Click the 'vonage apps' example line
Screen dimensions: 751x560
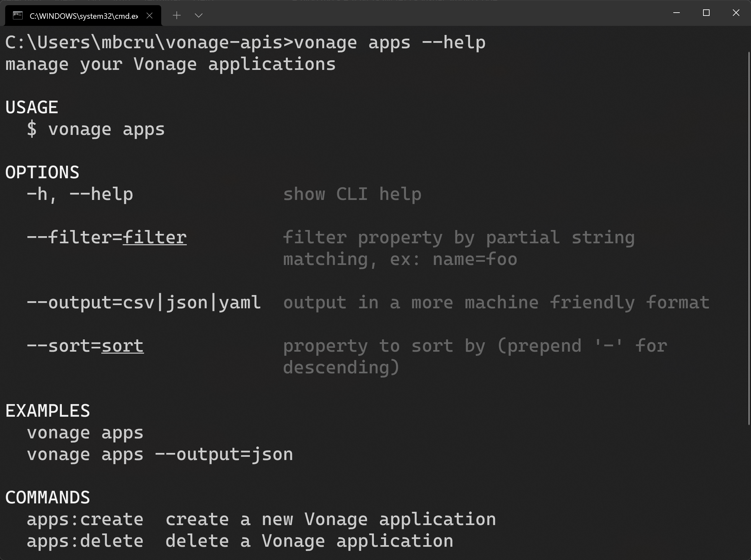[x=85, y=433]
